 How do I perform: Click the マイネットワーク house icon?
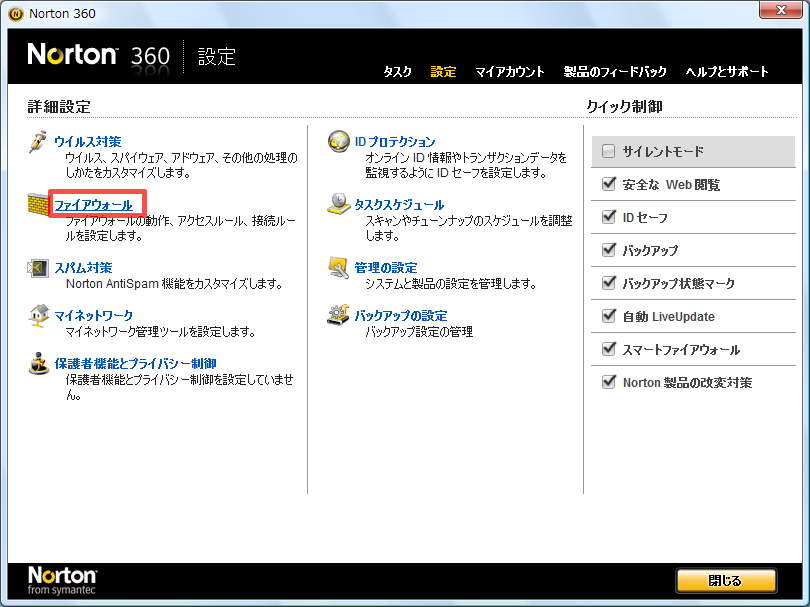(x=38, y=316)
